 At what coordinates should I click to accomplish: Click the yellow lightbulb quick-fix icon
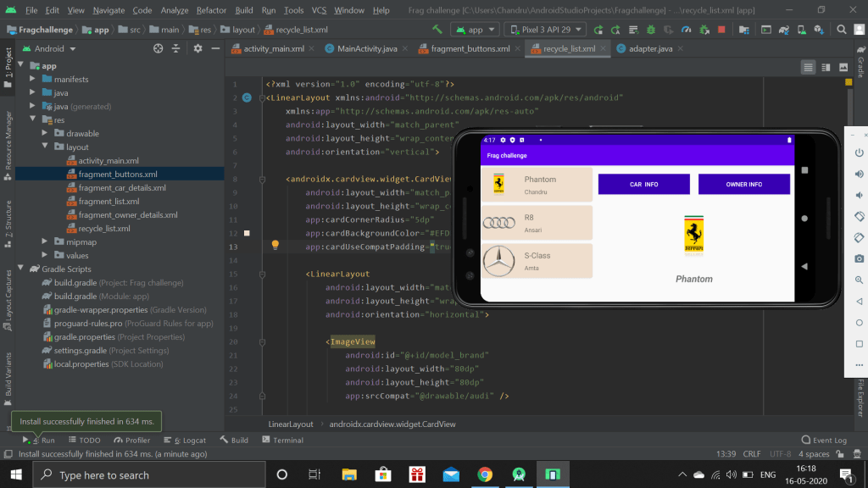(275, 246)
